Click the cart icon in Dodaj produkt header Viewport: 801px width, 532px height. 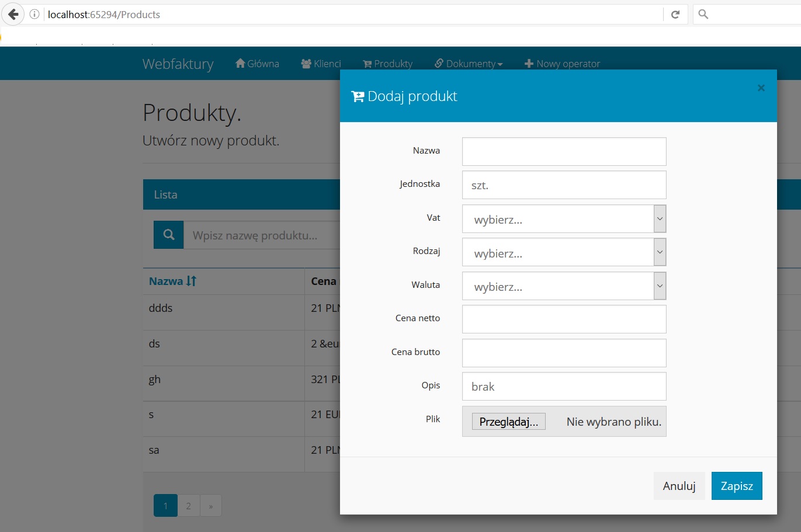pyautogui.click(x=358, y=96)
